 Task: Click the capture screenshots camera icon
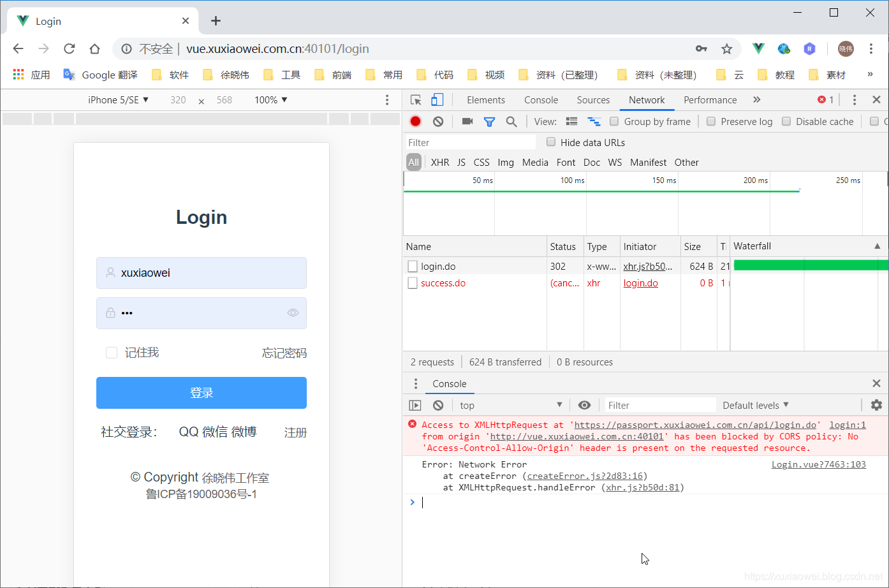466,121
